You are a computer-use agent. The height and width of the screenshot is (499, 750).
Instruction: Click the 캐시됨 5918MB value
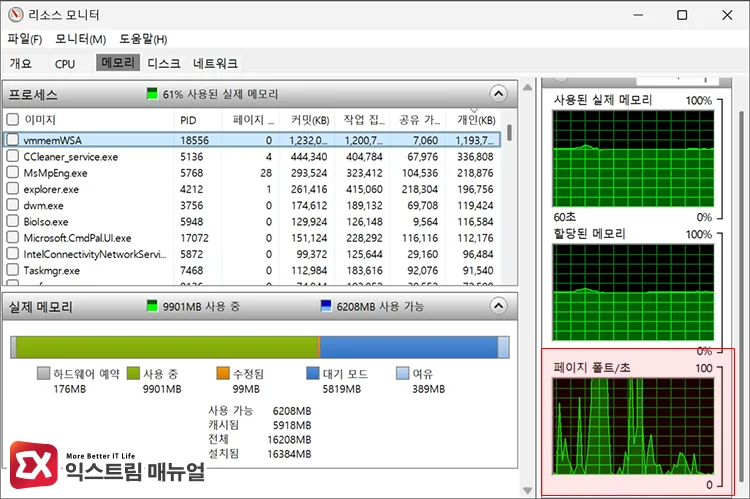(x=292, y=425)
